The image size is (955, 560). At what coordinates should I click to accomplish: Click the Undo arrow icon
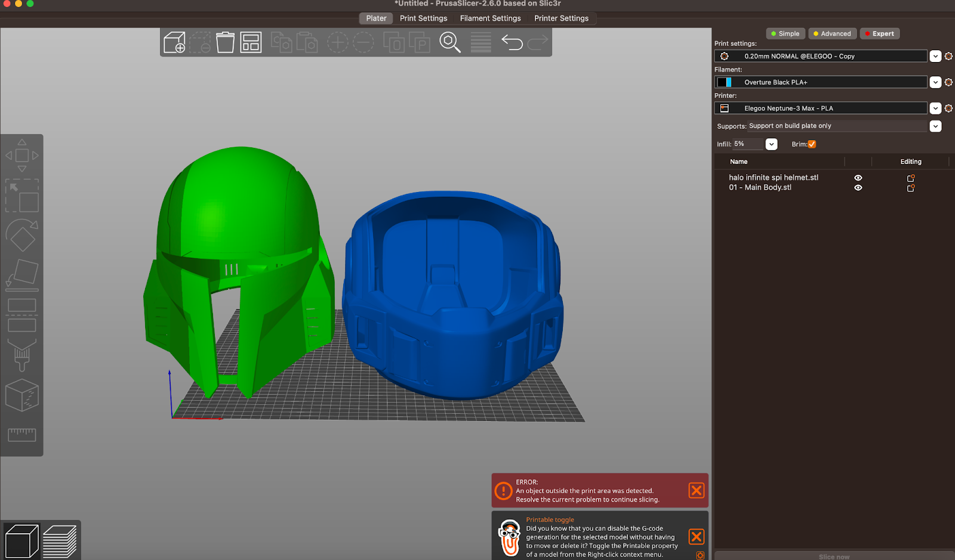coord(512,42)
